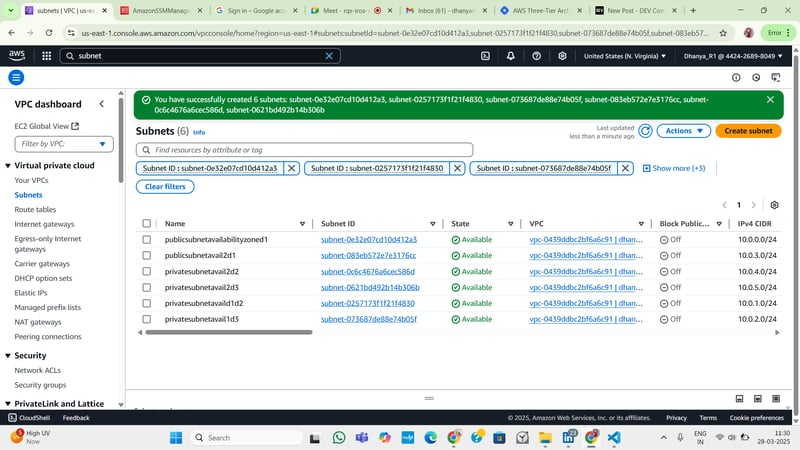Open WhatsApp from the taskbar
This screenshot has width=800, height=450.
[339, 437]
